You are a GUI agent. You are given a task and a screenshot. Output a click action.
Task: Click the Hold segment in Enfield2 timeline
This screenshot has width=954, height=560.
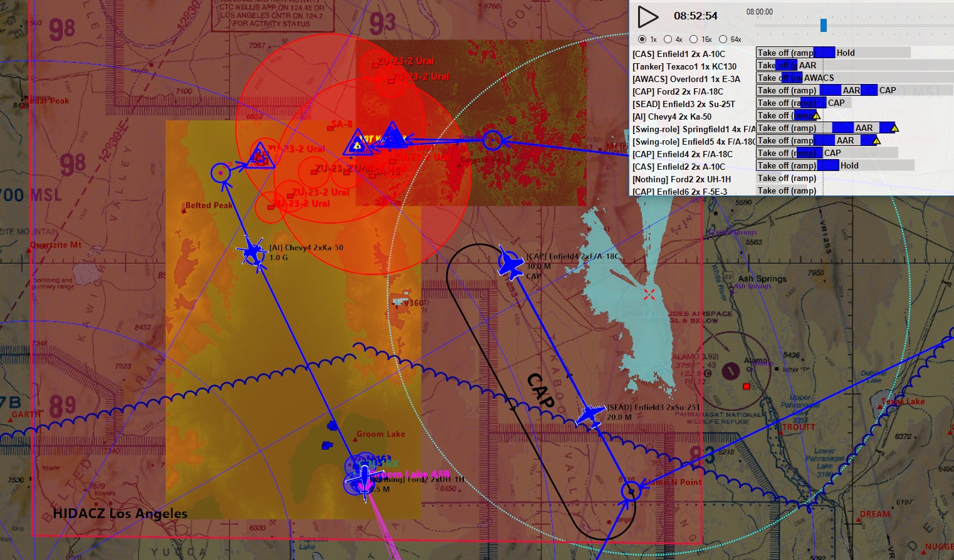[876, 165]
